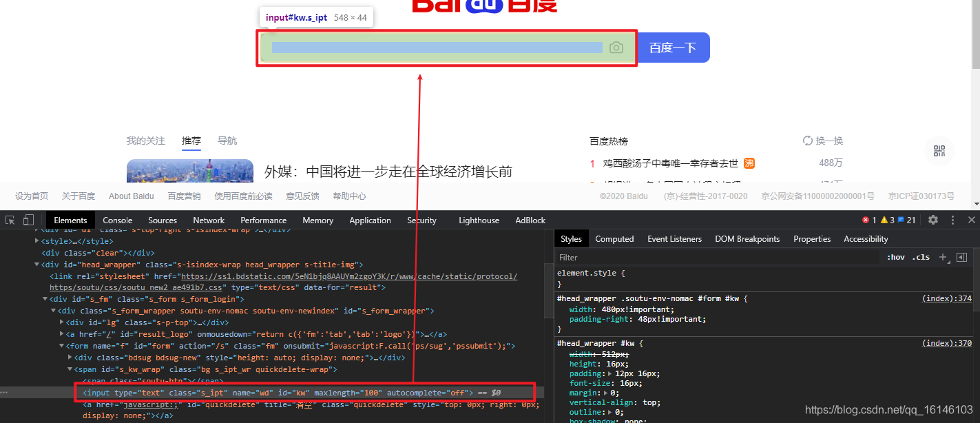980x423 pixels.
Task: Collapse the form name f node
Action: 62,346
